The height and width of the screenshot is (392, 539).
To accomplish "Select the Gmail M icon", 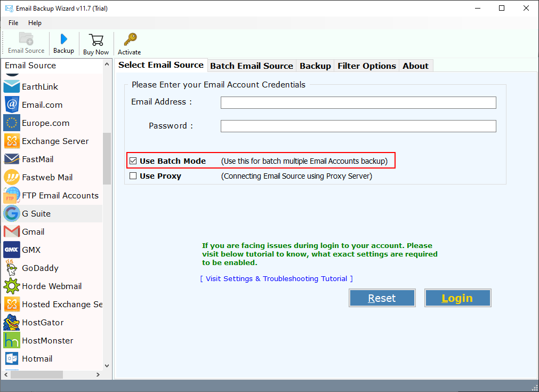I will click(12, 232).
